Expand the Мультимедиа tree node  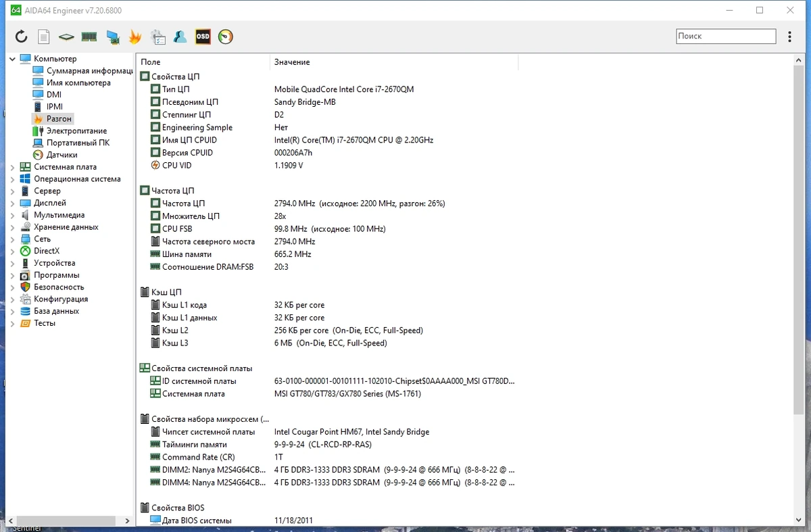click(12, 215)
